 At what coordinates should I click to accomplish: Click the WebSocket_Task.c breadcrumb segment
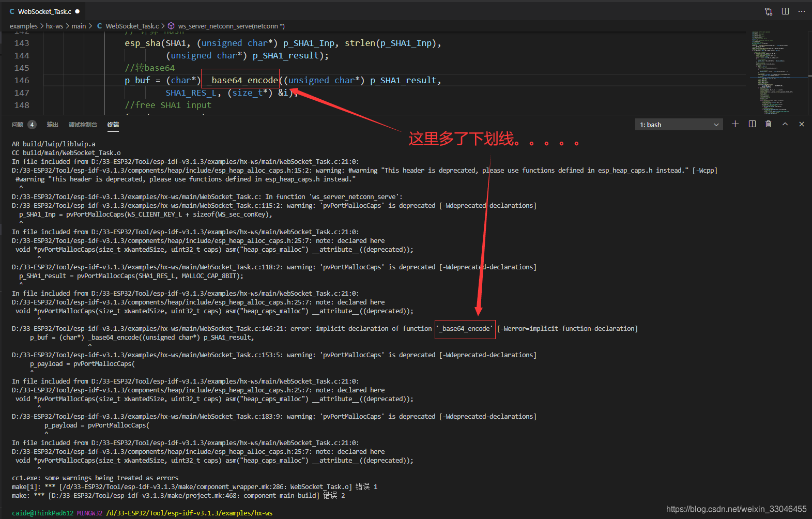132,26
